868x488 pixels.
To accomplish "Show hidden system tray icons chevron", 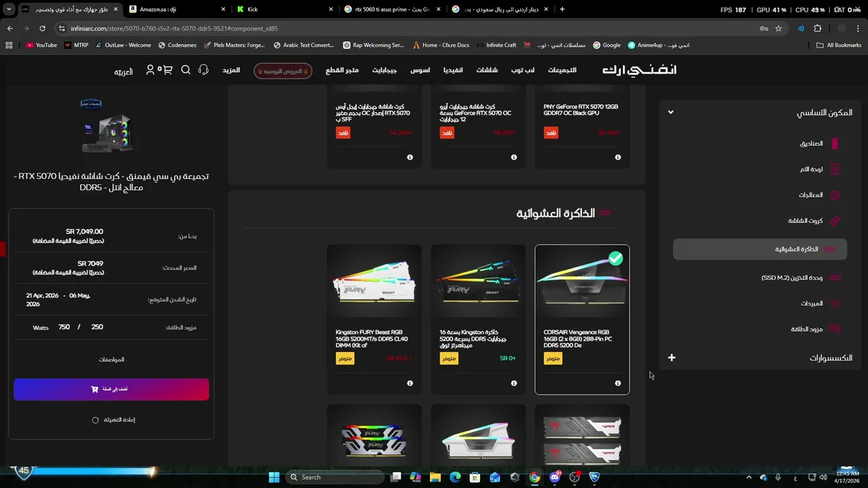I will pyautogui.click(x=749, y=477).
